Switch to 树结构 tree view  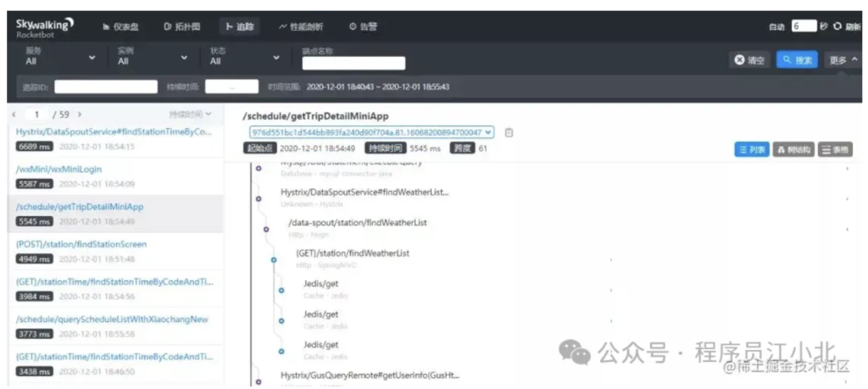tap(793, 149)
